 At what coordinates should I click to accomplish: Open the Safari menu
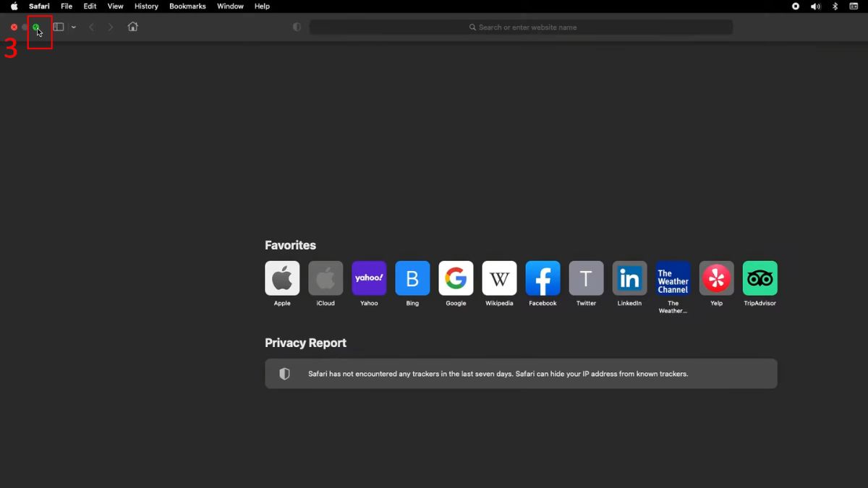coord(39,7)
